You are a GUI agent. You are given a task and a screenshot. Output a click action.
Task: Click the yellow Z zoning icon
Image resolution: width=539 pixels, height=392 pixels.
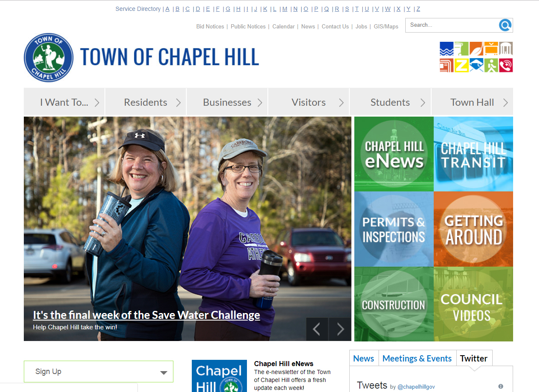[x=461, y=65]
